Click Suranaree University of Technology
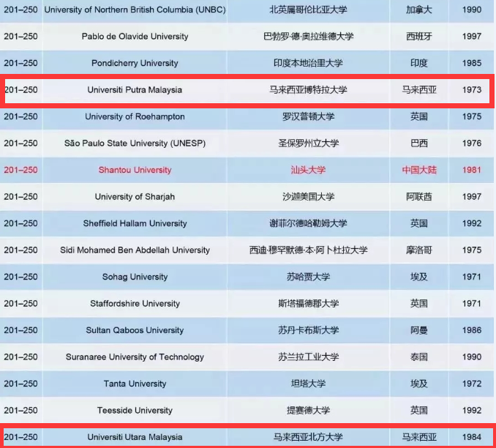496x448 pixels. 135,357
